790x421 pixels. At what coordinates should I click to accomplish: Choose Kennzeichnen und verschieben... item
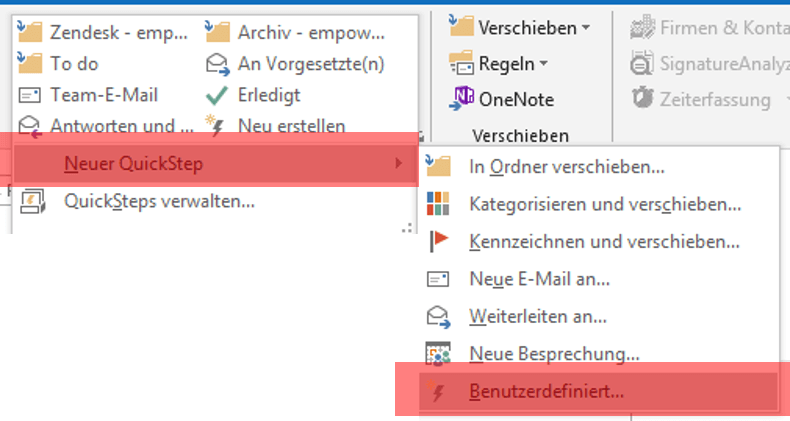click(604, 241)
